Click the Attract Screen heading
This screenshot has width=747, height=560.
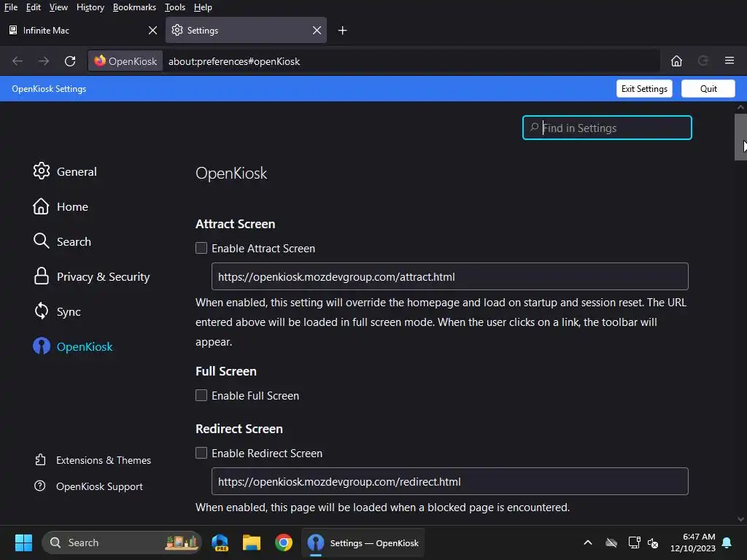pyautogui.click(x=236, y=224)
